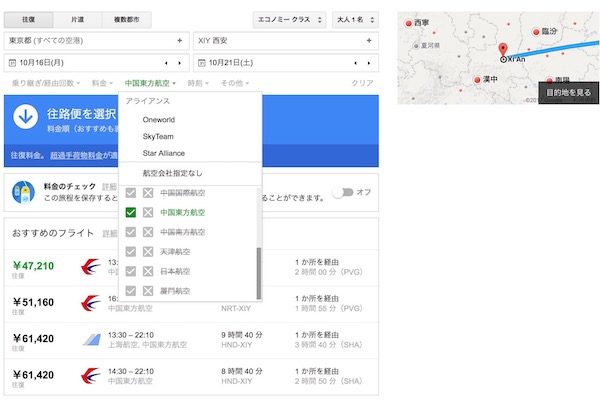Choose the Oneworld alliance
This screenshot has width=600, height=400.
(x=158, y=120)
